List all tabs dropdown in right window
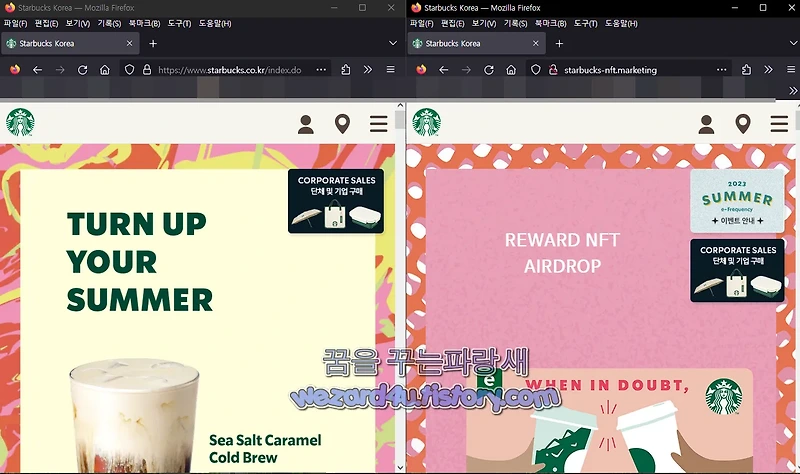800x474 pixels. (793, 43)
